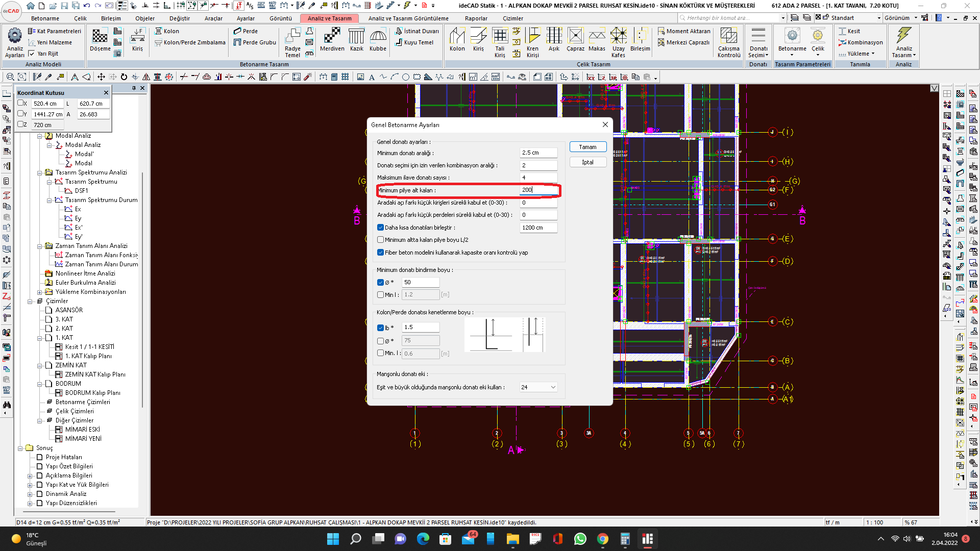This screenshot has width=980, height=551.
Task: Click the command search box
Action: pyautogui.click(x=732, y=18)
